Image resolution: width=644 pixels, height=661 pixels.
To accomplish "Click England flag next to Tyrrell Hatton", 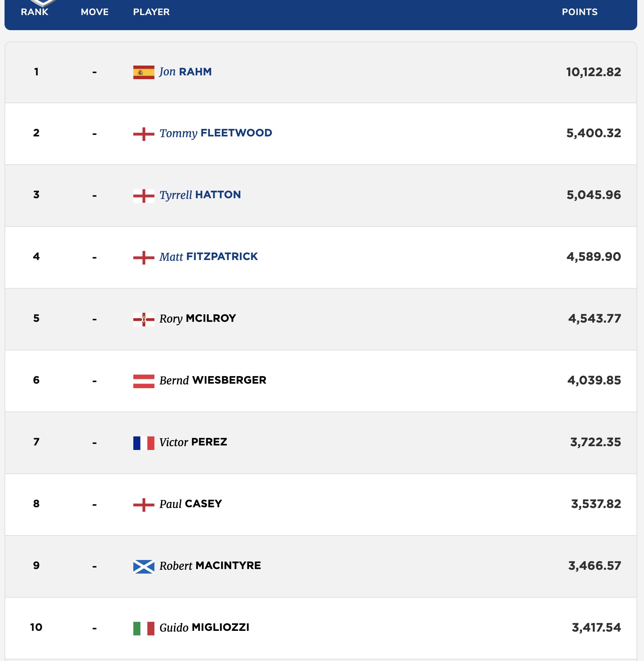I will [x=143, y=196].
